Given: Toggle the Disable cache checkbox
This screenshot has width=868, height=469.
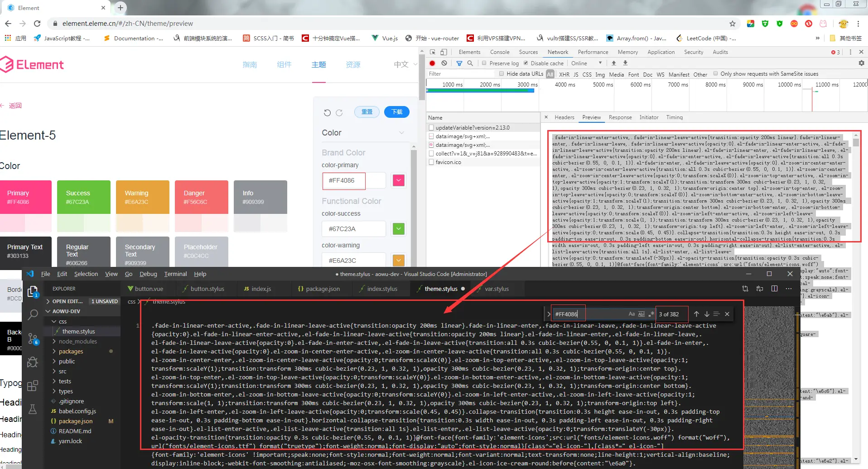Looking at the screenshot, I should point(526,63).
